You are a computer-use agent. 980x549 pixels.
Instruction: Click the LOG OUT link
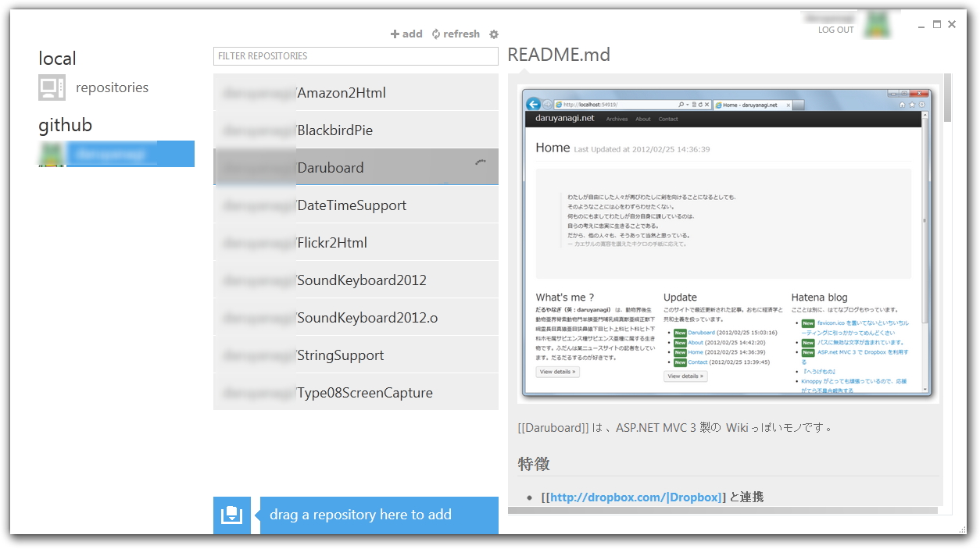835,29
